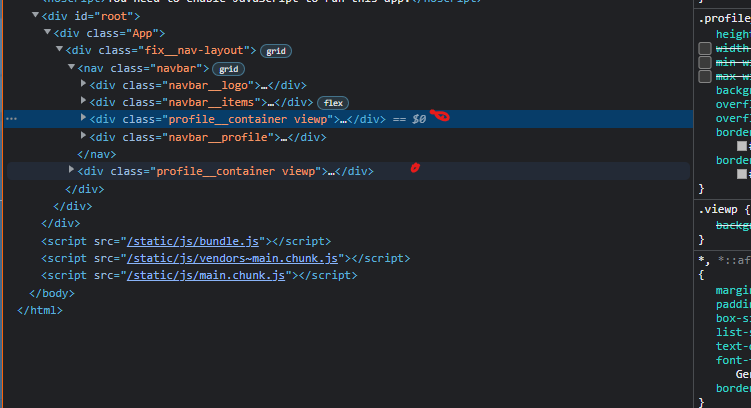Click the padding property in universal rule
The width and height of the screenshot is (751, 408).
coord(733,305)
